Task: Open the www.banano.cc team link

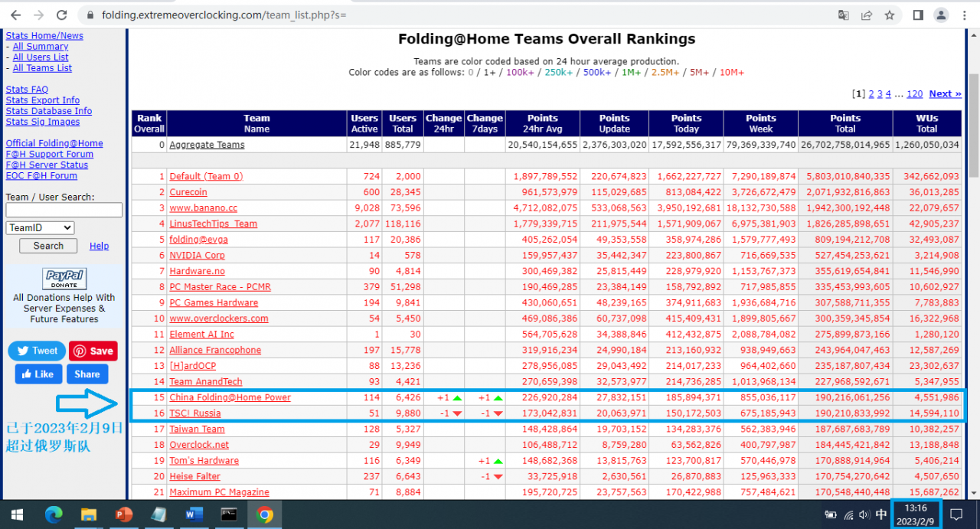Action: (204, 207)
